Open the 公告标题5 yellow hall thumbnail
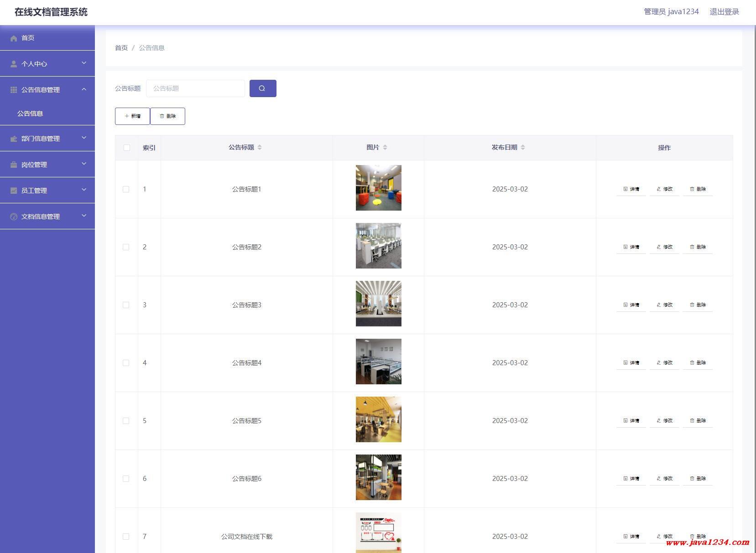 pos(379,419)
